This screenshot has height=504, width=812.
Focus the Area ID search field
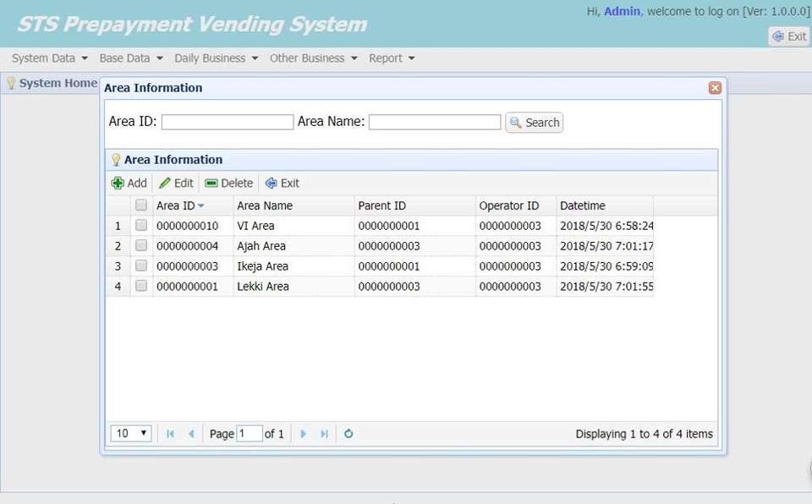228,123
